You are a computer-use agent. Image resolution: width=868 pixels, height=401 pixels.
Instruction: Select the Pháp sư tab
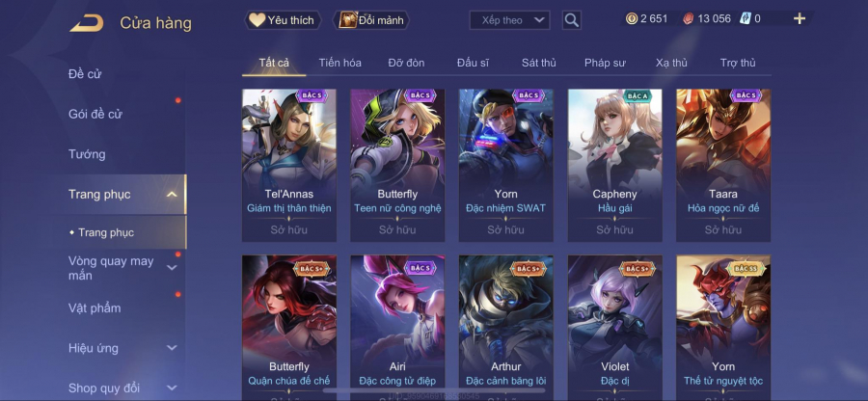coord(605,63)
